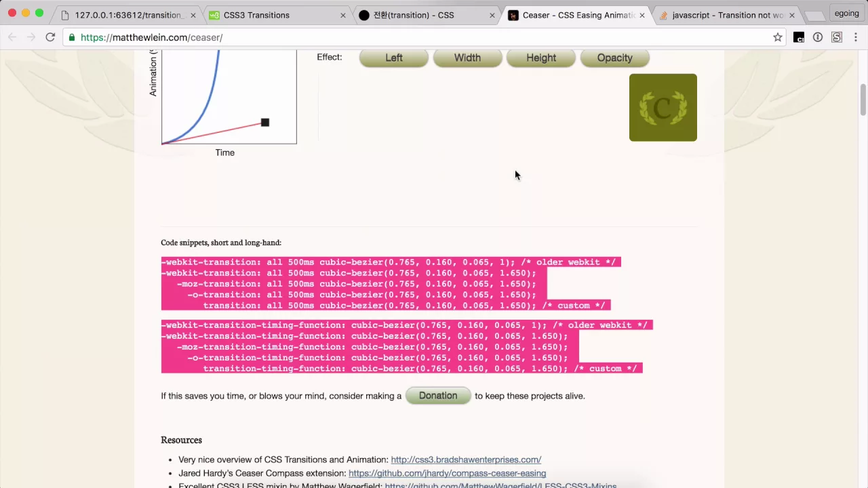This screenshot has height=488, width=868.
Task: Click the egoing profile button
Action: pyautogui.click(x=846, y=14)
